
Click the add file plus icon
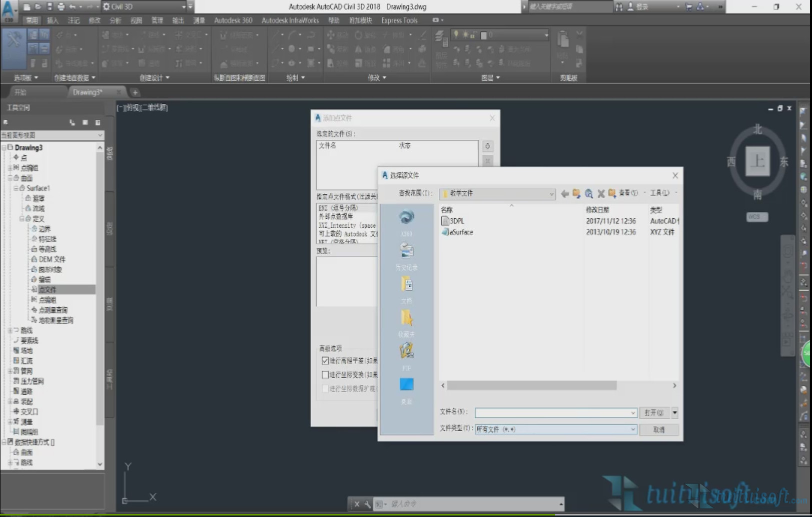[487, 146]
